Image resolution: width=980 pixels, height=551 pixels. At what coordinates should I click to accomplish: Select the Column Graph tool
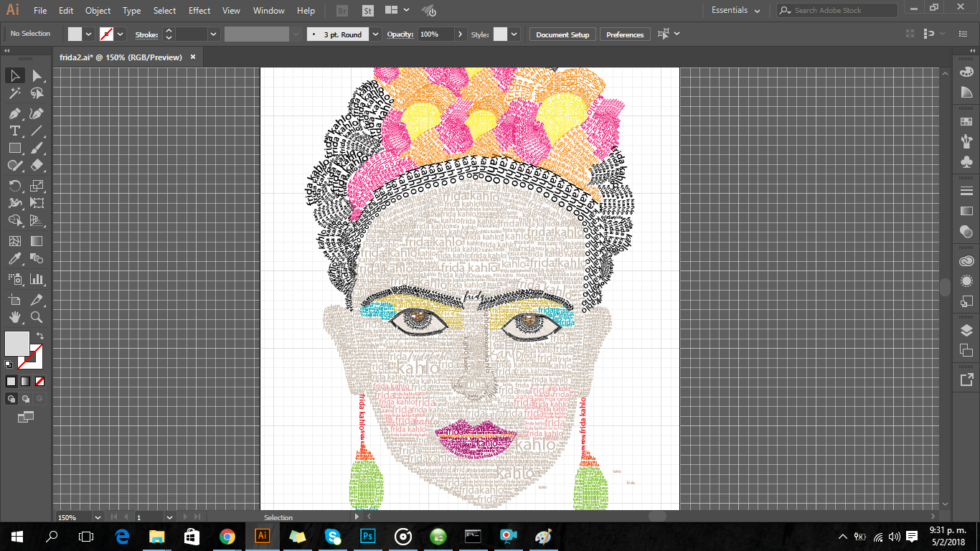[x=37, y=278]
